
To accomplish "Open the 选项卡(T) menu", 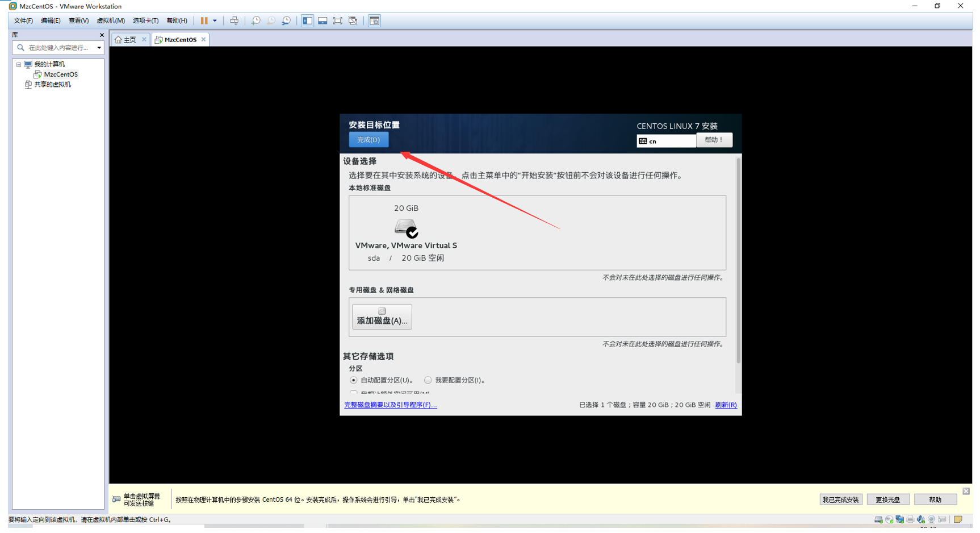I will [x=145, y=20].
